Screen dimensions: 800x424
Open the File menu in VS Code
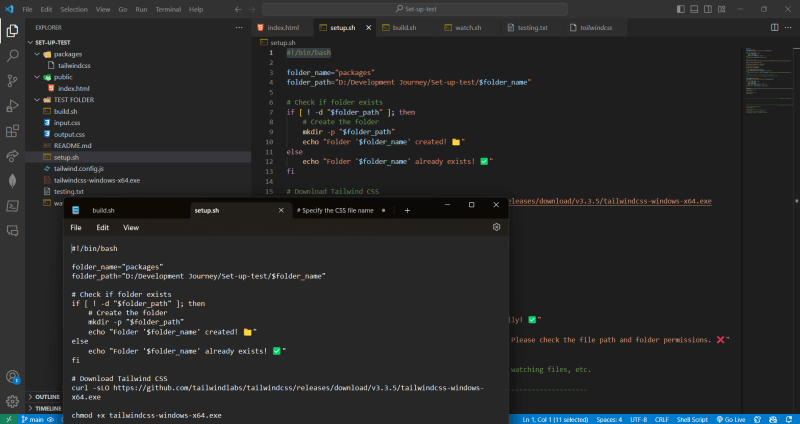click(28, 9)
